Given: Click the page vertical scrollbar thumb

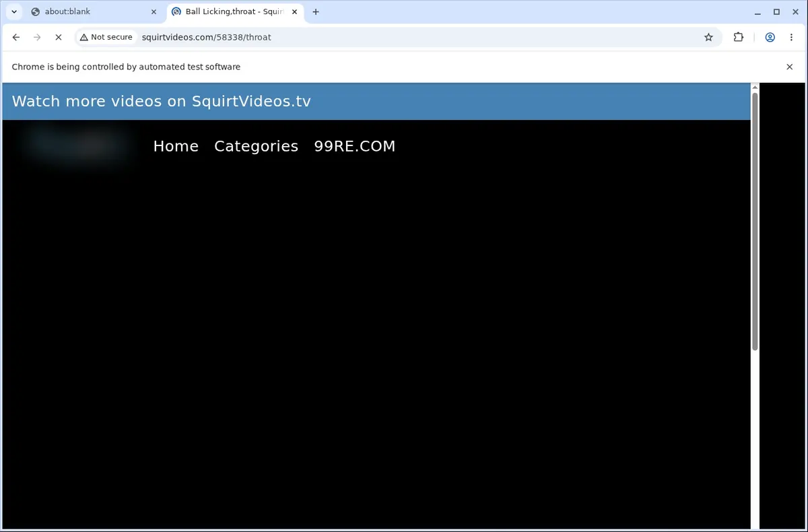Looking at the screenshot, I should click(x=755, y=221).
